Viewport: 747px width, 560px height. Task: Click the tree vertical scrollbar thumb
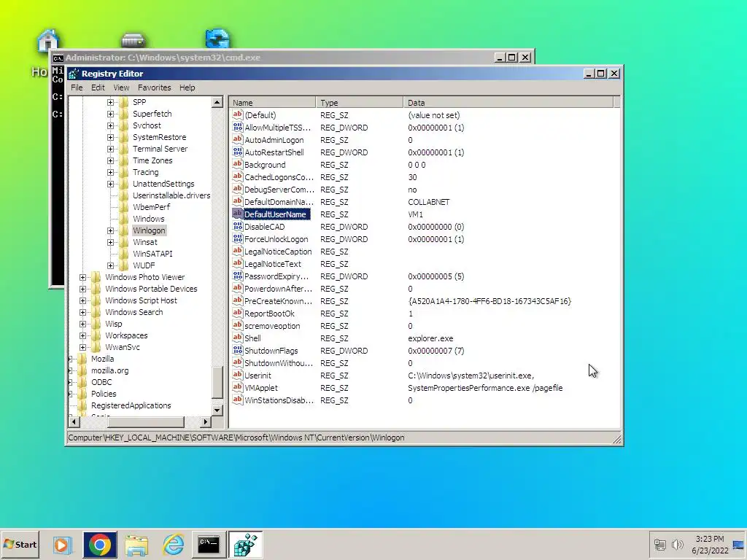(217, 382)
